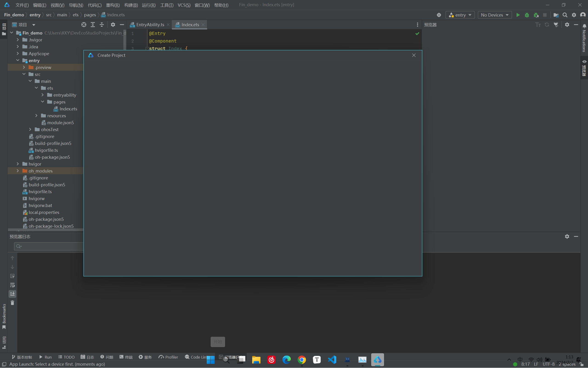Open IDE settings gear in main toolbar

(x=574, y=15)
